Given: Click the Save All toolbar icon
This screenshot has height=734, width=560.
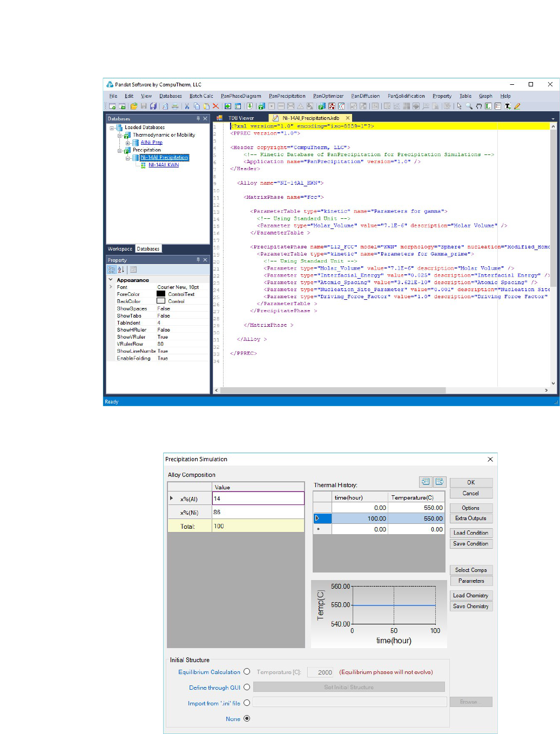Looking at the screenshot, I should click(153, 106).
